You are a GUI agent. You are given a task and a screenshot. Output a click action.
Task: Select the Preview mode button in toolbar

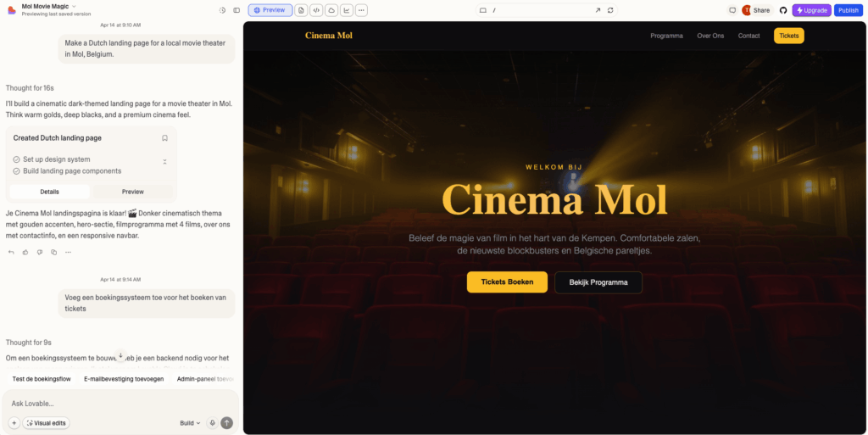tap(270, 10)
